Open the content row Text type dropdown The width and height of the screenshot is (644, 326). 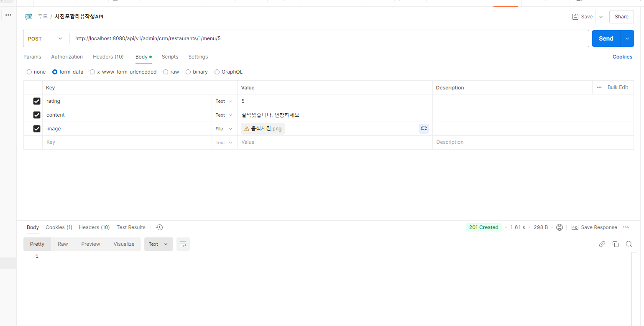point(224,115)
